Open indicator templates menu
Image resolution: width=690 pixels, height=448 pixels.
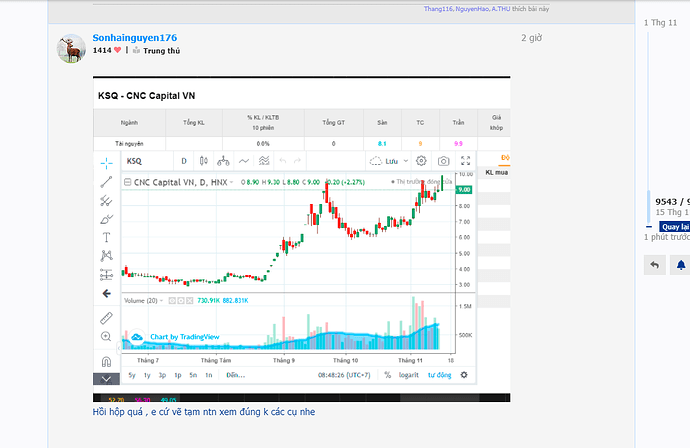pos(264,161)
